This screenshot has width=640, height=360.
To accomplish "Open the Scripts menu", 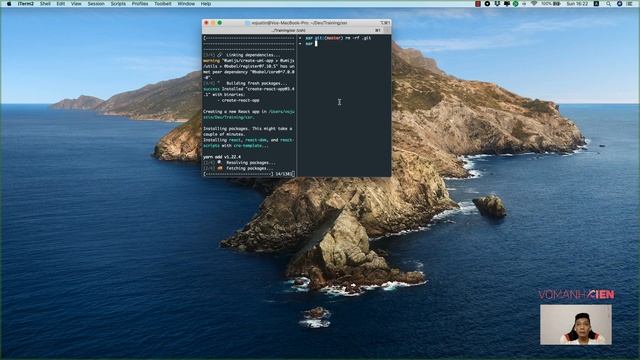I will pos(118,4).
